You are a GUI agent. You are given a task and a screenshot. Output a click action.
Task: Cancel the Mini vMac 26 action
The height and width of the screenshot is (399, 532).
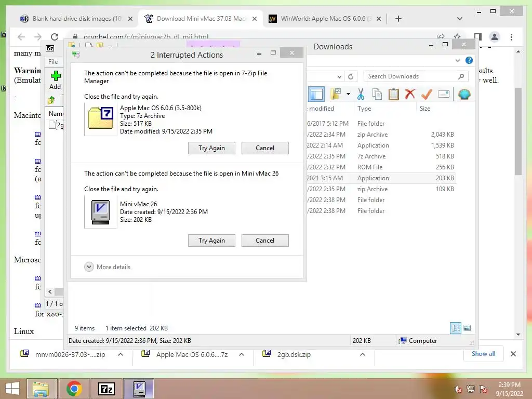(x=265, y=241)
